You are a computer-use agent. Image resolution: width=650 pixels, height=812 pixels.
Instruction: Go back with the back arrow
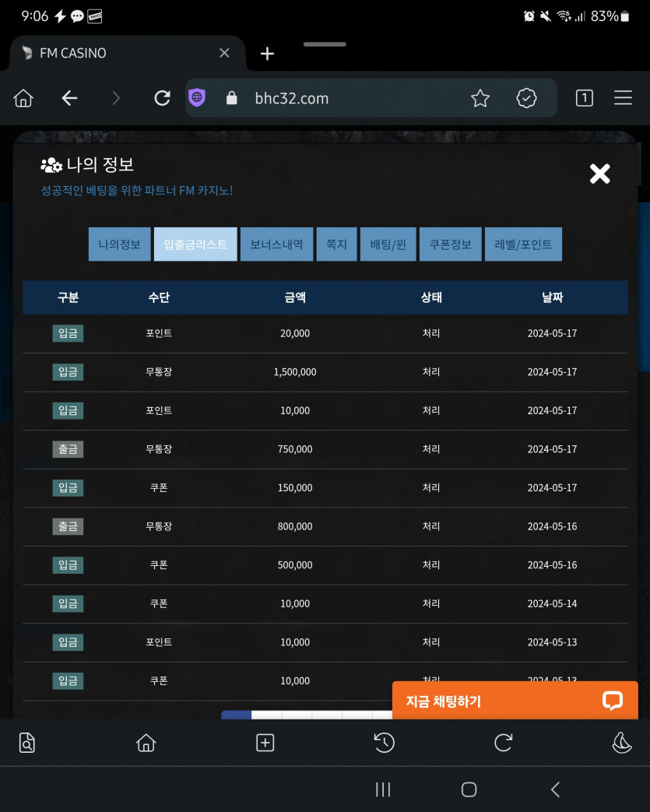pos(69,98)
